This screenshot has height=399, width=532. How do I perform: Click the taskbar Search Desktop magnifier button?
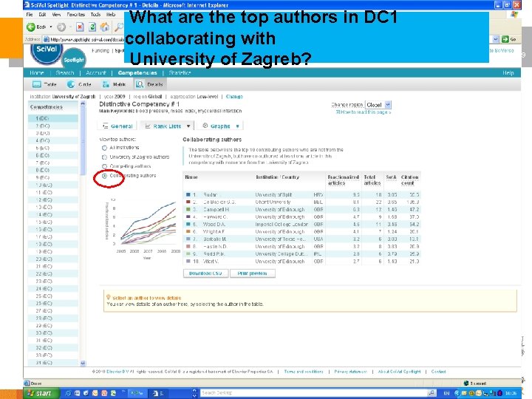[432, 392]
